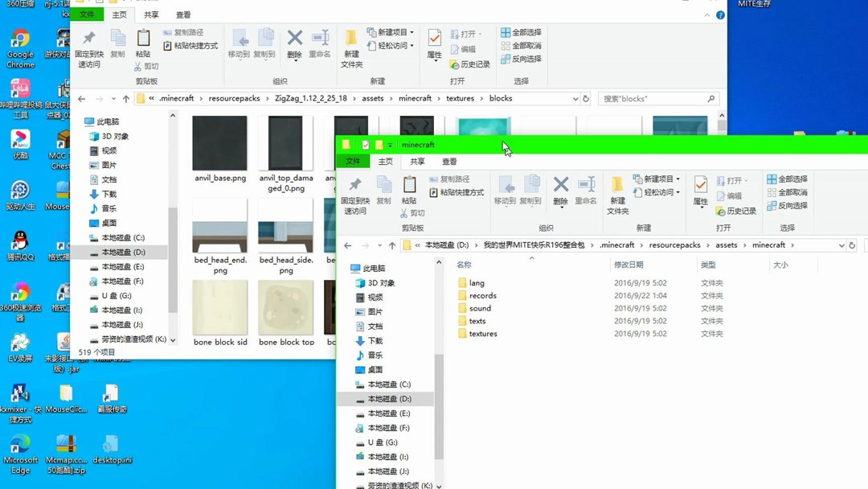868x489 pixels.
Task: Click the Delete (删除) icon
Action: 294,39
